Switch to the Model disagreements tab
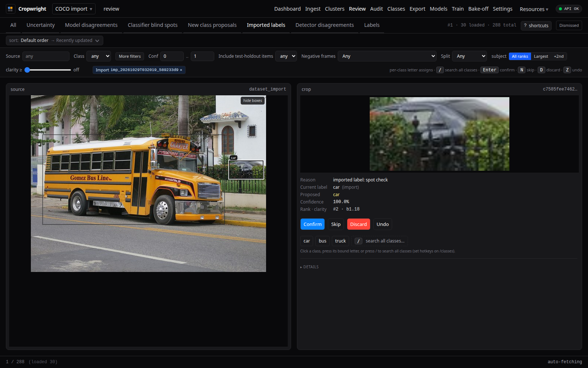This screenshot has height=368, width=588. pyautogui.click(x=91, y=25)
